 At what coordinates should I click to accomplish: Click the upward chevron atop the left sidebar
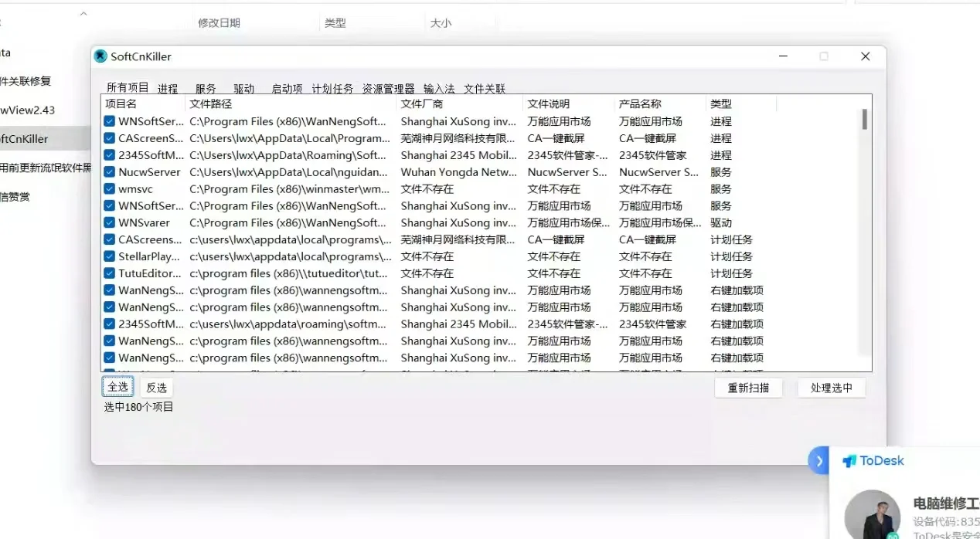pyautogui.click(x=83, y=13)
